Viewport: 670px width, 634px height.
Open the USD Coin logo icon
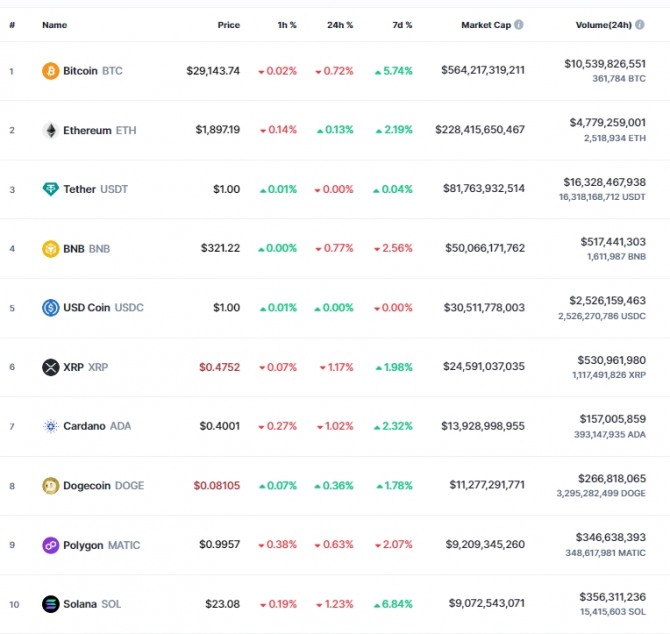pyautogui.click(x=50, y=308)
